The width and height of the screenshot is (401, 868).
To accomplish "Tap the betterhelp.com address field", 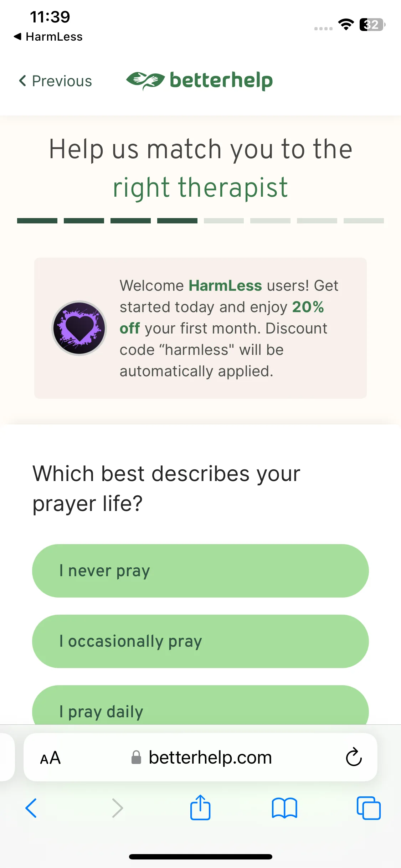I will [200, 757].
